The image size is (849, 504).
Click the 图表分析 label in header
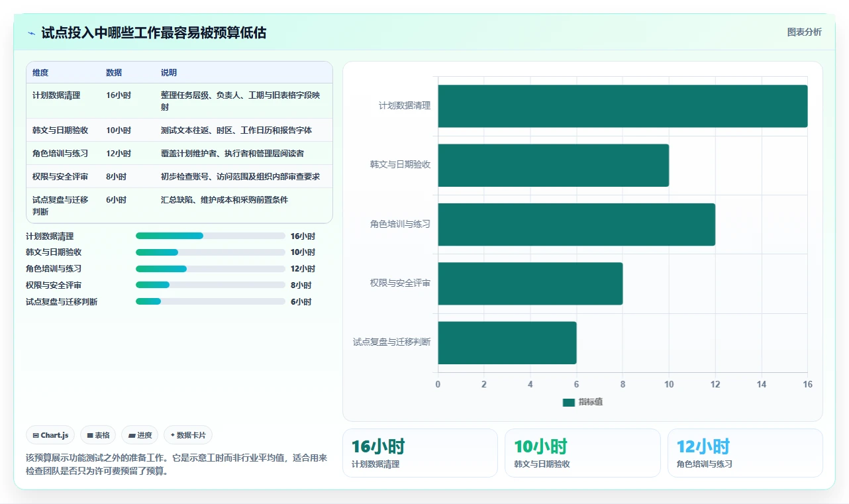804,32
